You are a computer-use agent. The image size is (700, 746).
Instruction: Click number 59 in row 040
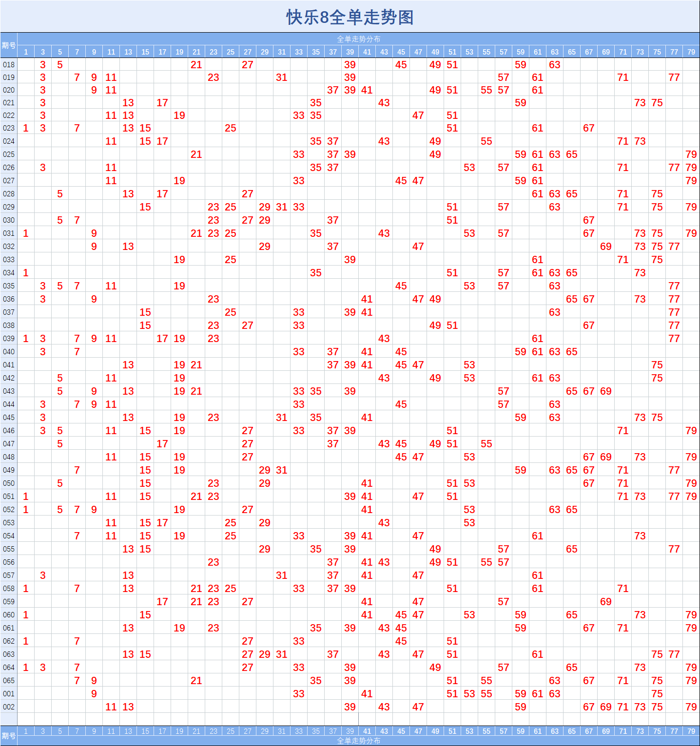[521, 351]
